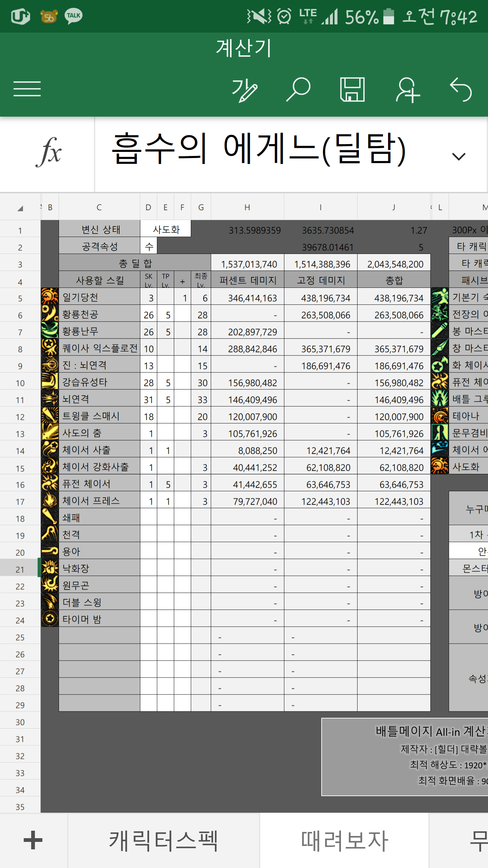Select the 황룡천공 skill name cell
Viewport: 488px width, 868px height.
(99, 314)
